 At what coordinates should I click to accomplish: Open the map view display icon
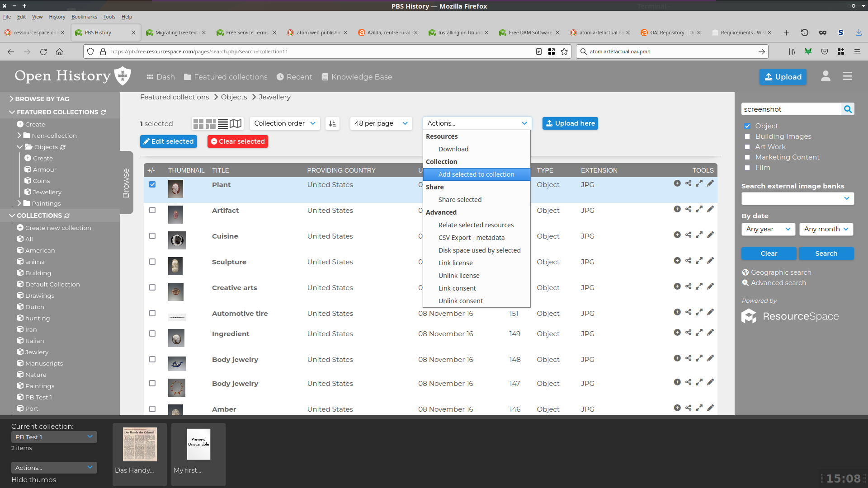[236, 123]
